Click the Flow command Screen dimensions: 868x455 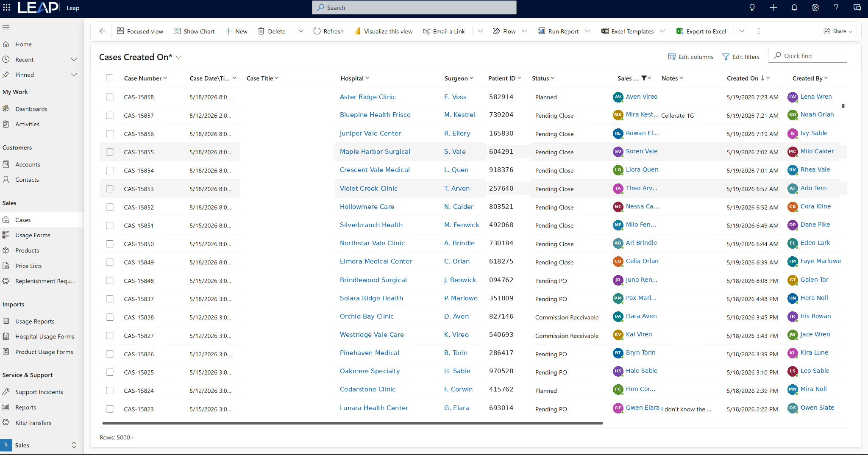coord(504,31)
